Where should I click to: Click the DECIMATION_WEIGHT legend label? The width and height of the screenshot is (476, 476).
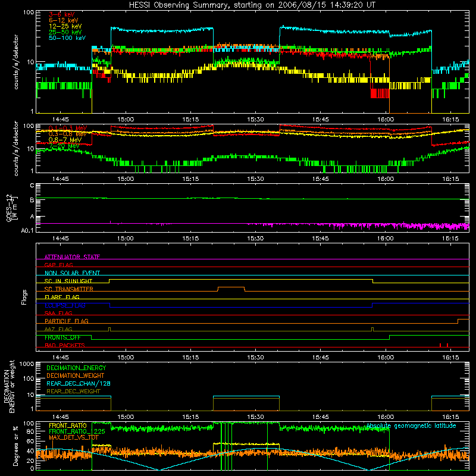pyautogui.click(x=76, y=375)
